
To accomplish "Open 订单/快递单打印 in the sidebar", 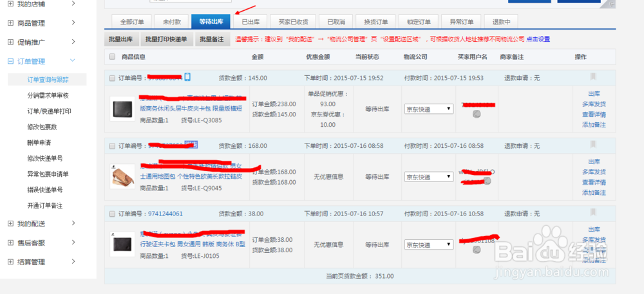I will click(x=50, y=111).
